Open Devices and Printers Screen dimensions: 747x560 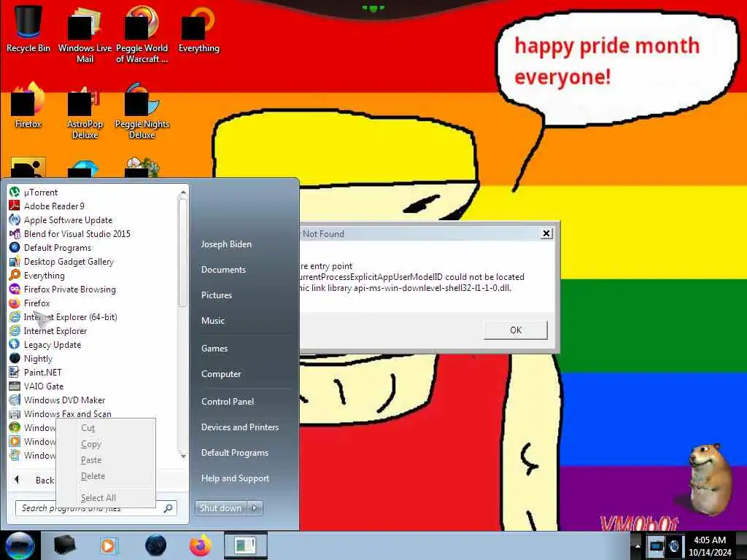[x=239, y=427]
